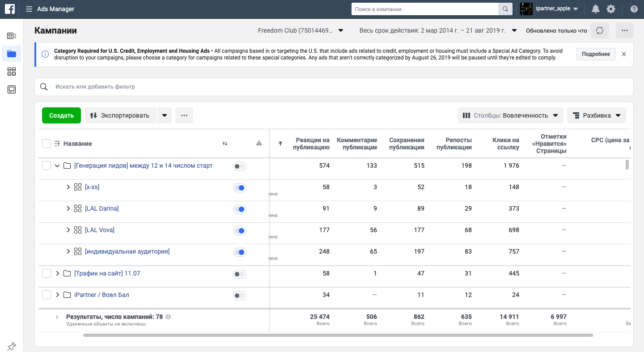This screenshot has width=644, height=352.
Task: Expand the Трафик на сайт campaign
Action: 57,273
